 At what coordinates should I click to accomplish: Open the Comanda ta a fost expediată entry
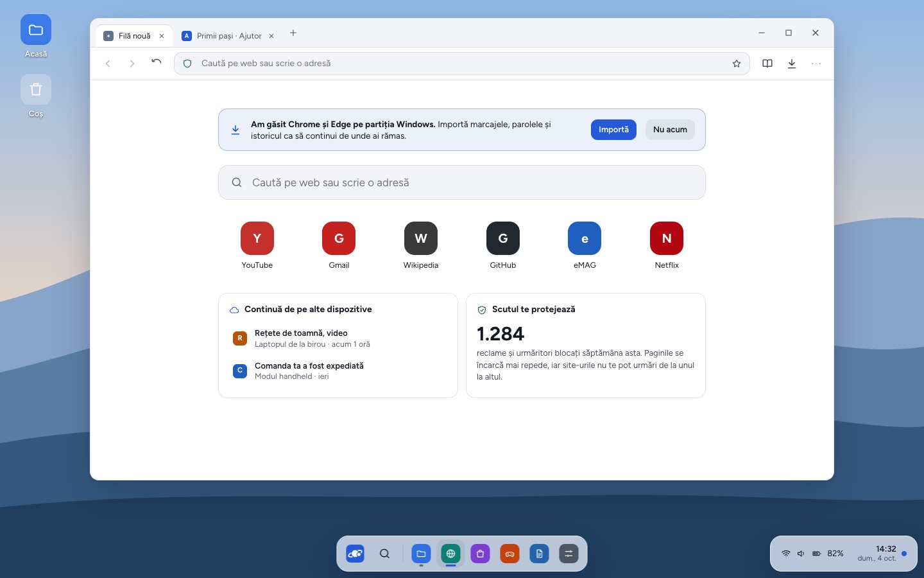tap(338, 371)
